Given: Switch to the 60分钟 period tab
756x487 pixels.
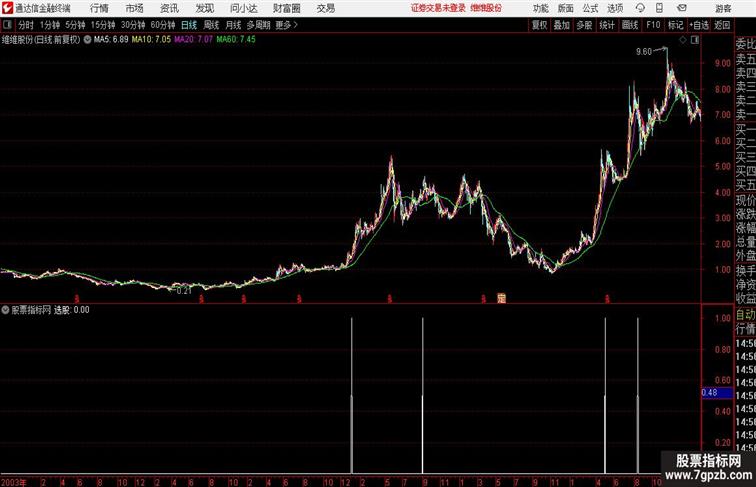Looking at the screenshot, I should (x=163, y=25).
